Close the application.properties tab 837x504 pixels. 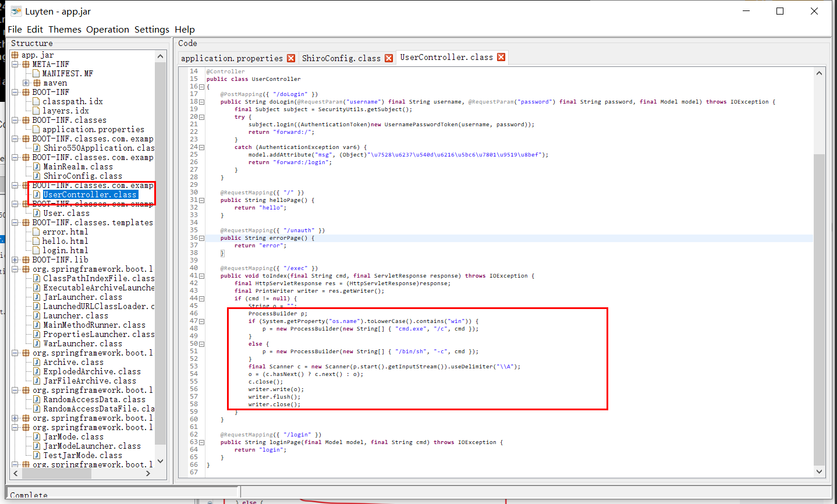(291, 58)
